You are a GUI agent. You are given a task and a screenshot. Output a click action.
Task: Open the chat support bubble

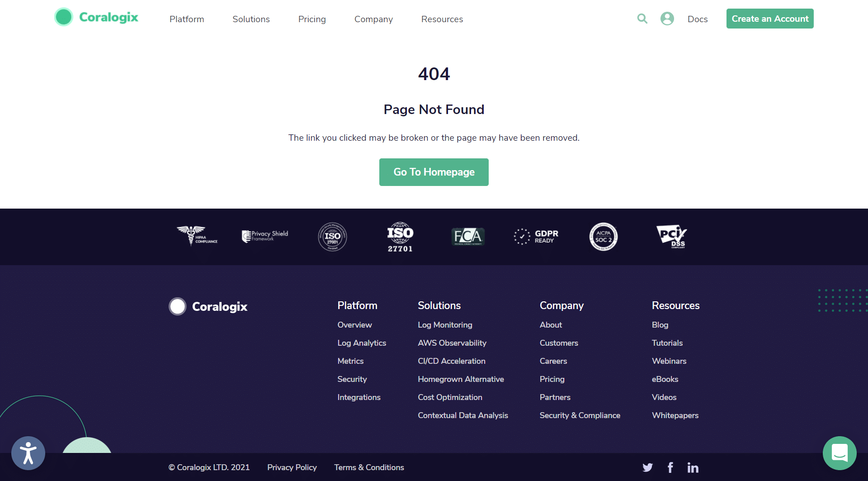tap(840, 453)
